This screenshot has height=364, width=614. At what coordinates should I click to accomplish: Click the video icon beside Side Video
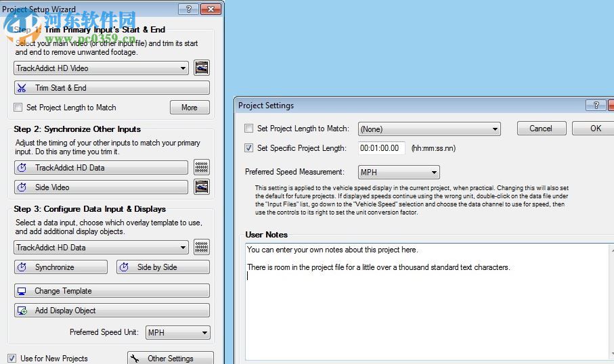(x=202, y=187)
